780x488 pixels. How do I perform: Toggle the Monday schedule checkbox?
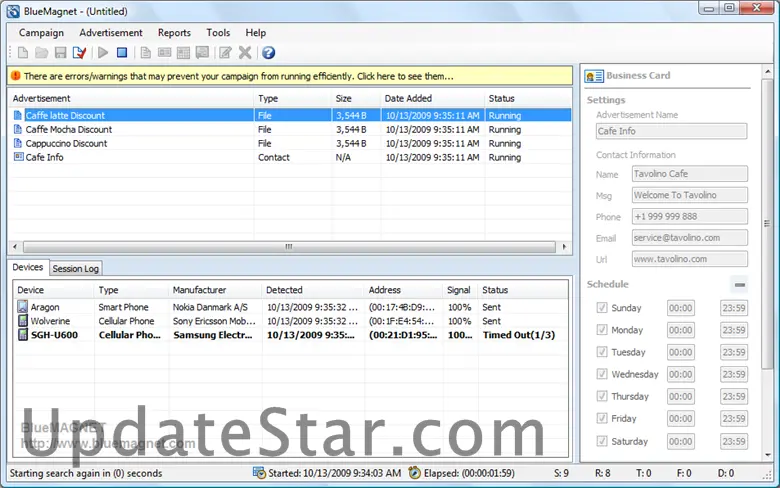coord(602,329)
